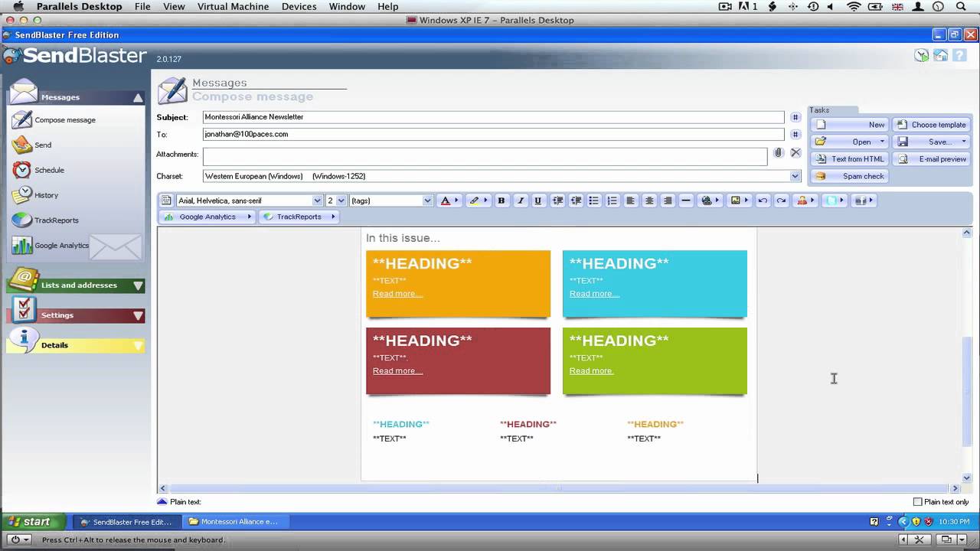The height and width of the screenshot is (551, 980).
Task: Toggle bold formatting in editor toolbar
Action: [x=501, y=201]
